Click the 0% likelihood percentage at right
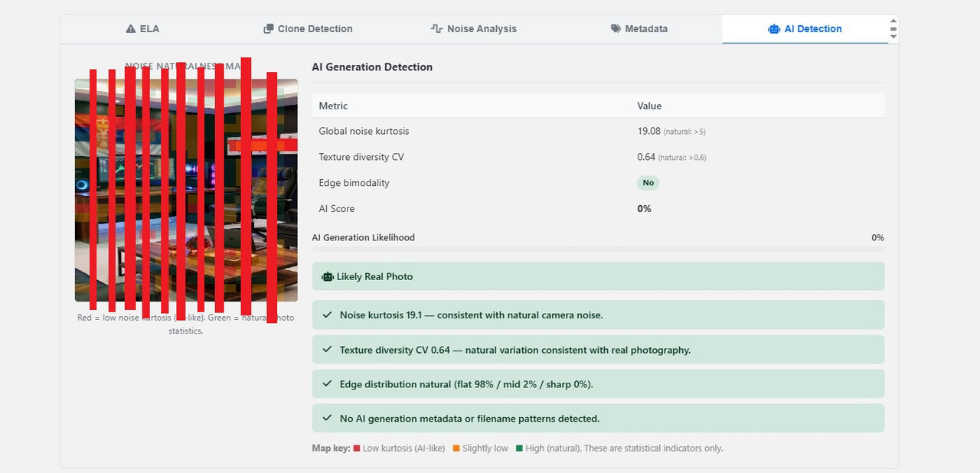Screen dimensions: 980x473 (x=877, y=237)
